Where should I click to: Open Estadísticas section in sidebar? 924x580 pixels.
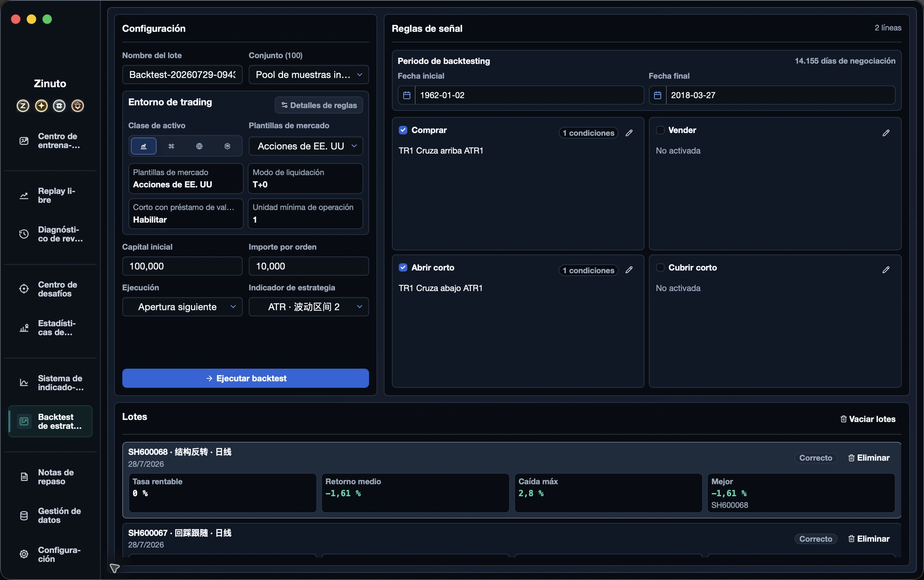coord(50,328)
